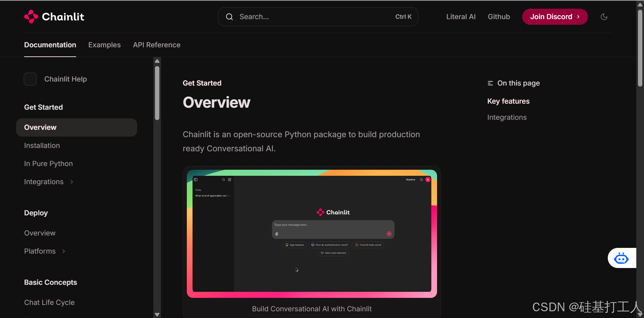Click the sidebar scrollbar thumb

(157, 93)
